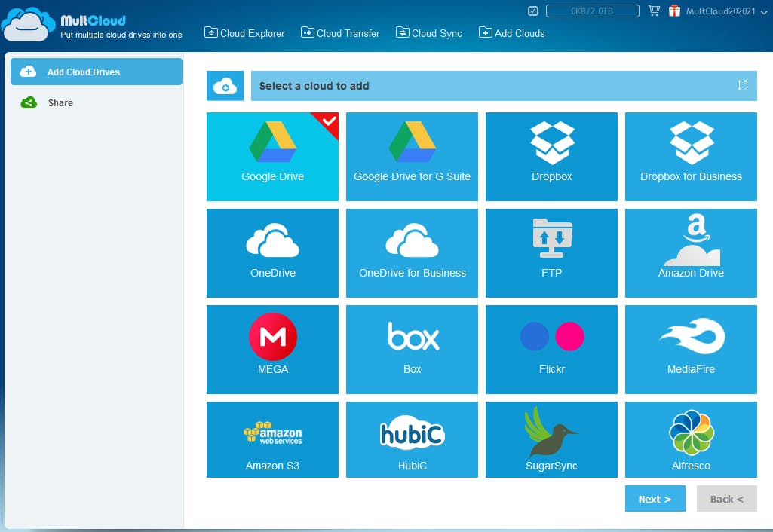Sort clouds alphabetically with A-Z icon

click(742, 85)
